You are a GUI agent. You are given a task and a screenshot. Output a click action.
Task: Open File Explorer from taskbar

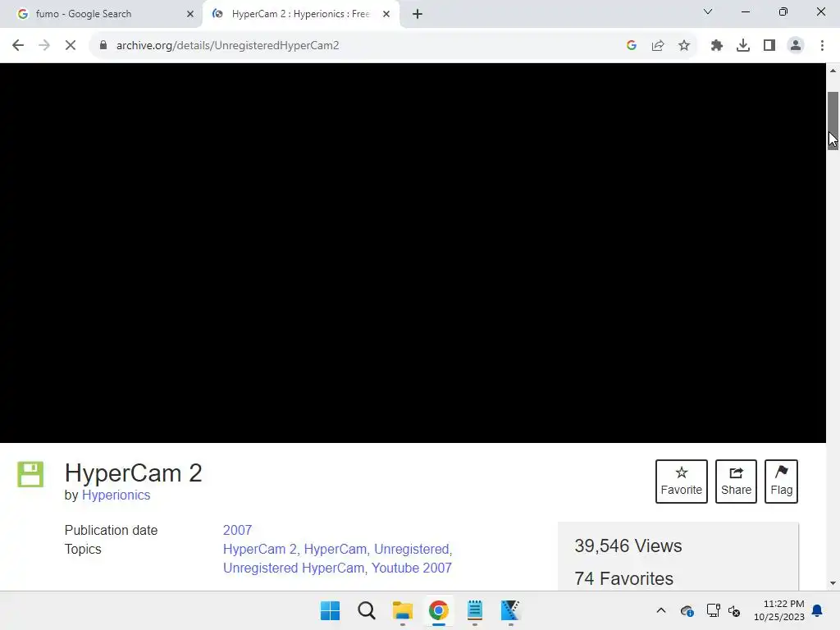(x=402, y=610)
